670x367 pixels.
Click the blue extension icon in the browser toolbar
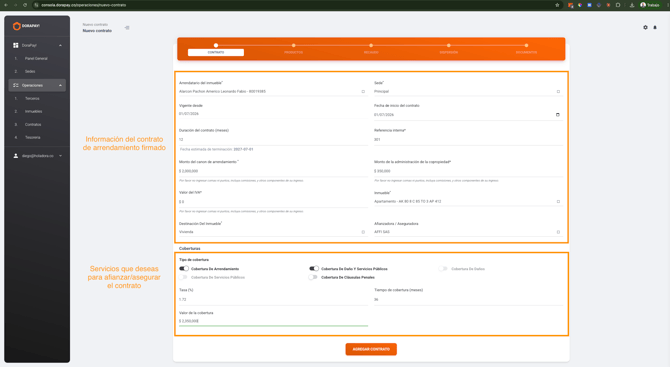coord(589,5)
